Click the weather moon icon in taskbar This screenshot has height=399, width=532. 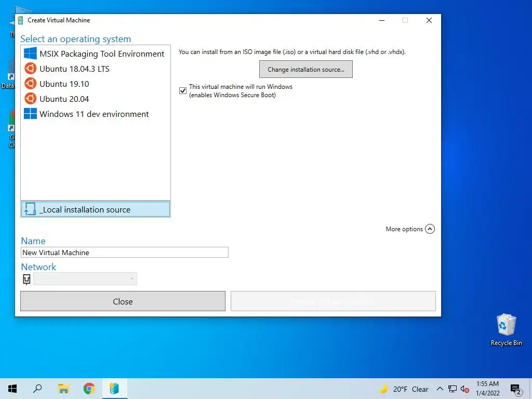click(x=383, y=389)
